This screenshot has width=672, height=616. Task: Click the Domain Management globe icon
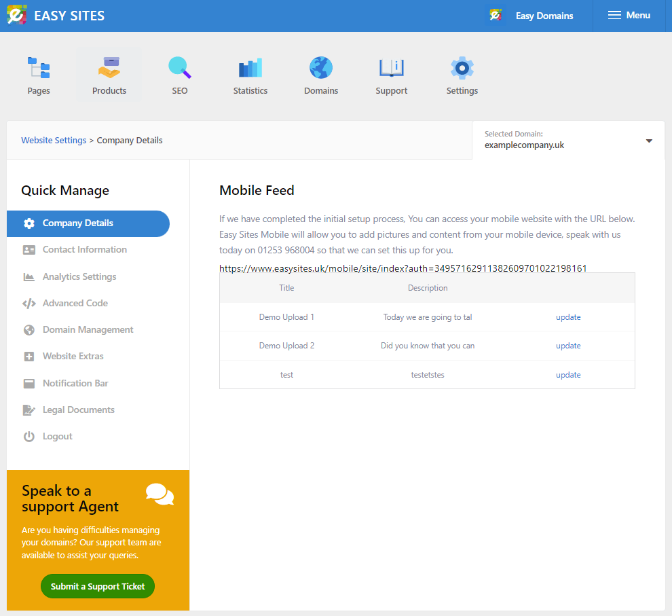tap(29, 330)
